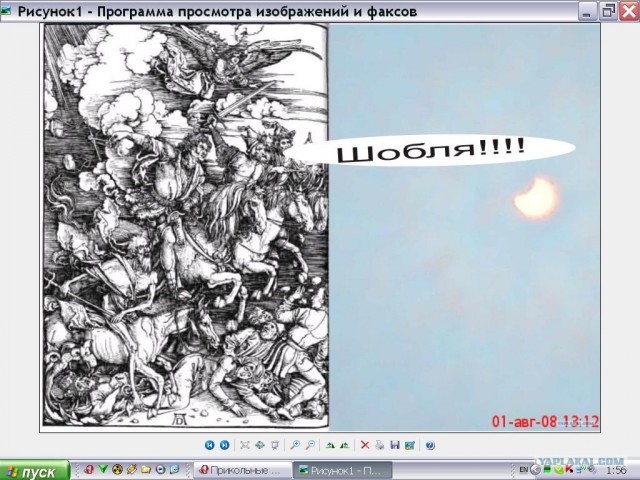
Task: Open the Kaspersky tray icon
Action: [x=569, y=469]
